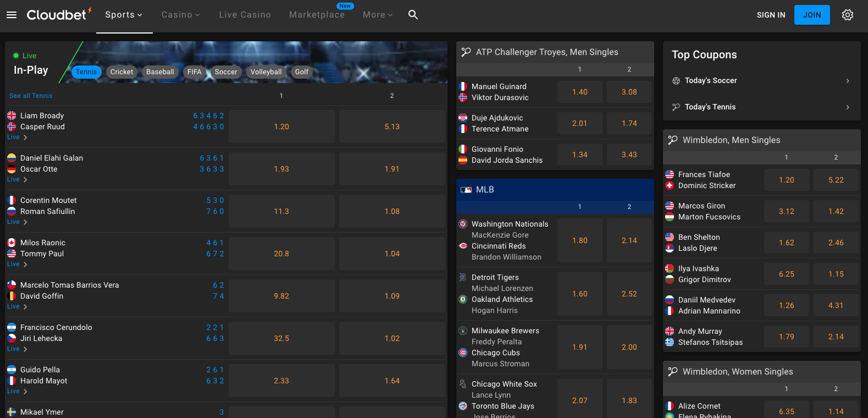This screenshot has width=868, height=418.
Task: Click the UK flag next to Liam Broady
Action: pyautogui.click(x=12, y=116)
